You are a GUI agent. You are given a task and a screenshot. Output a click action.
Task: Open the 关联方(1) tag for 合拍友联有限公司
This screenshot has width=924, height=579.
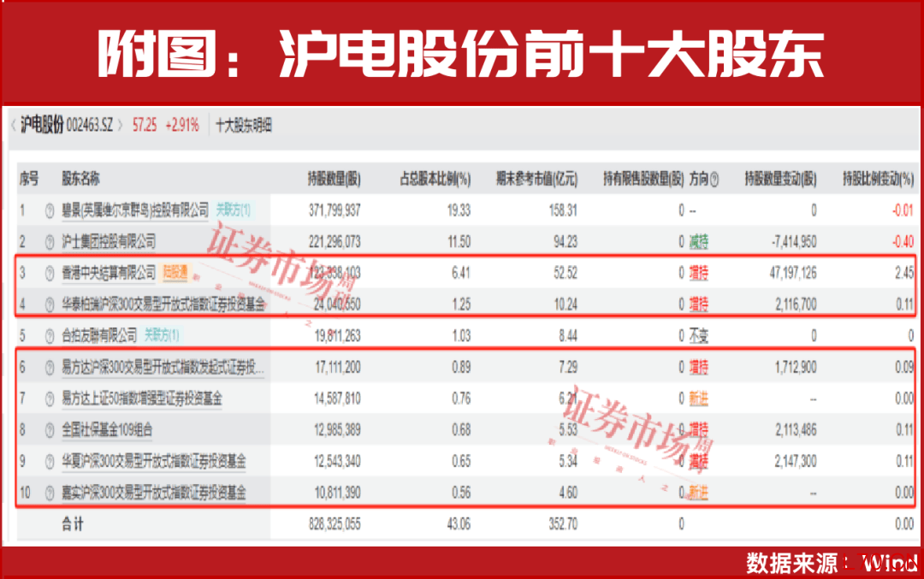coord(163,335)
